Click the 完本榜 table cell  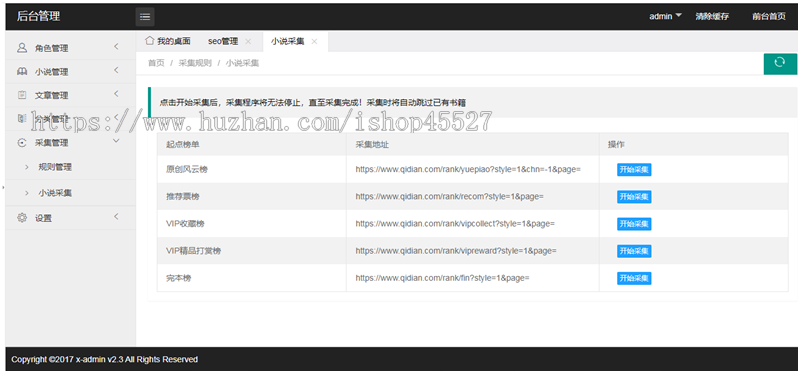(252, 278)
